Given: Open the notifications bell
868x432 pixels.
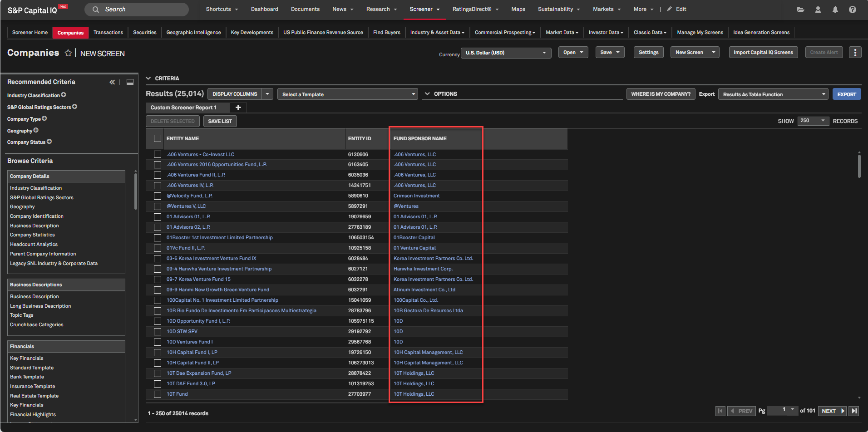Looking at the screenshot, I should point(835,10).
